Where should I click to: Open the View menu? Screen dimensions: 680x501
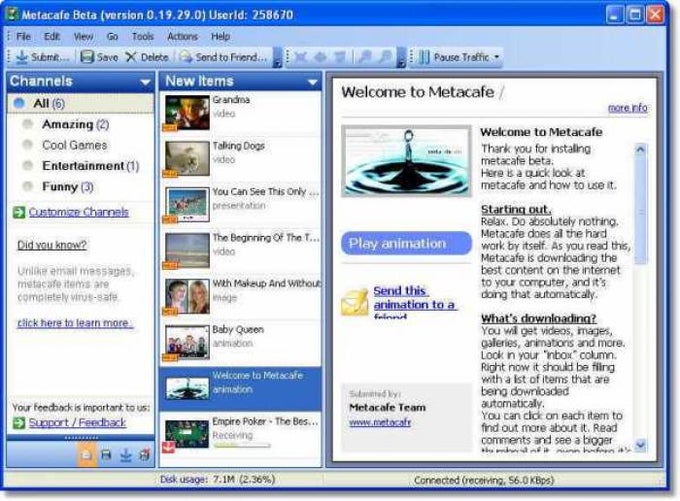coord(83,36)
